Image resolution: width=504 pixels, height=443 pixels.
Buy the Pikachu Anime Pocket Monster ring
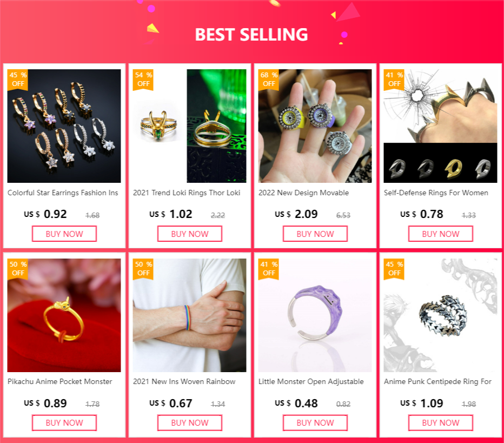pyautogui.click(x=64, y=423)
